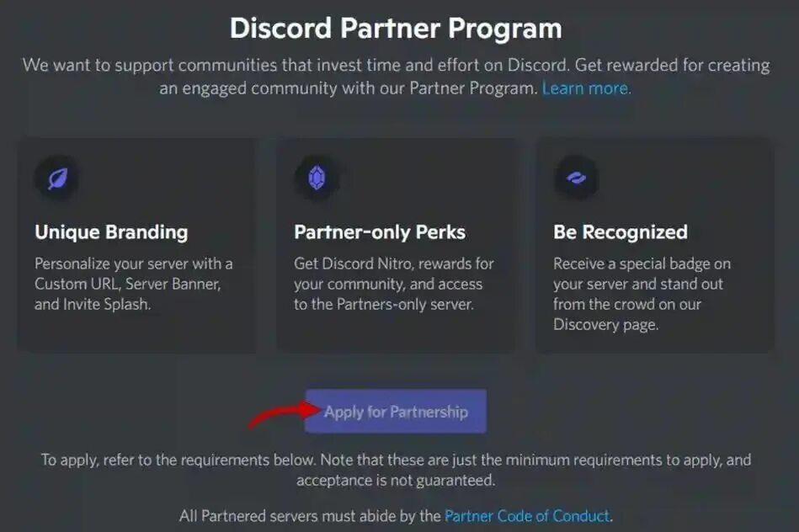
Task: Click the minimum requirements note below the button
Action: (x=396, y=470)
